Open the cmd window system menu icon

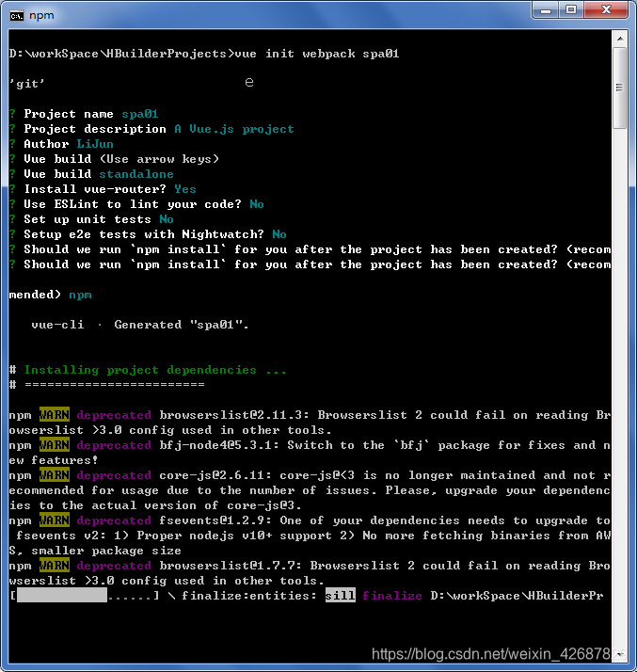[x=17, y=16]
